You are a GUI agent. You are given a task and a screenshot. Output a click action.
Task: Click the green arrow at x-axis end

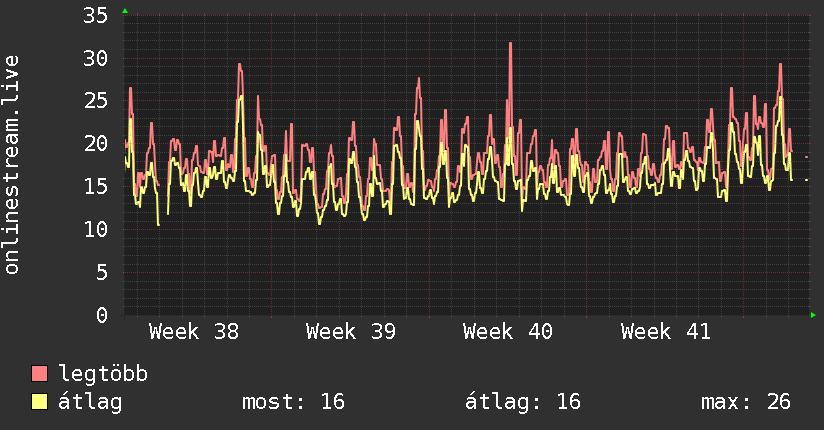click(813, 315)
